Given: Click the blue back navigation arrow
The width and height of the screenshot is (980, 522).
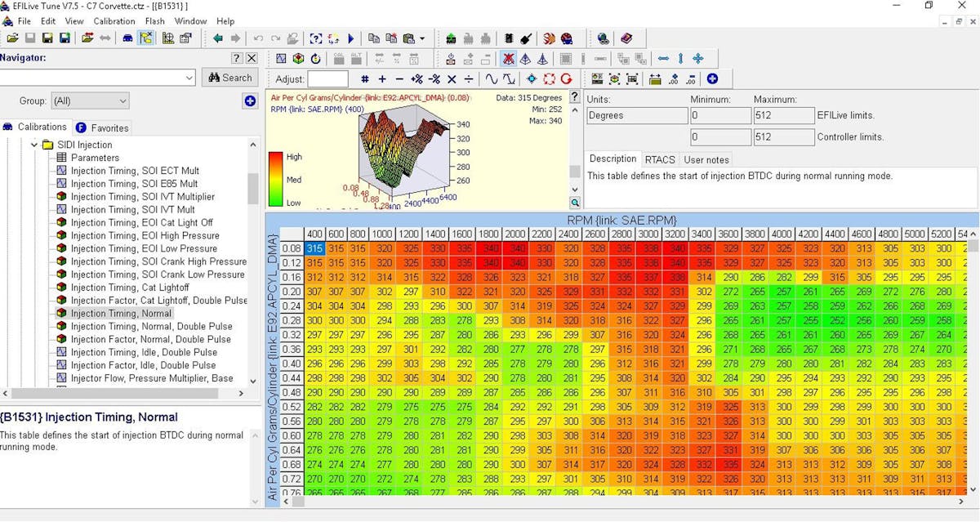Looking at the screenshot, I should tap(217, 38).
